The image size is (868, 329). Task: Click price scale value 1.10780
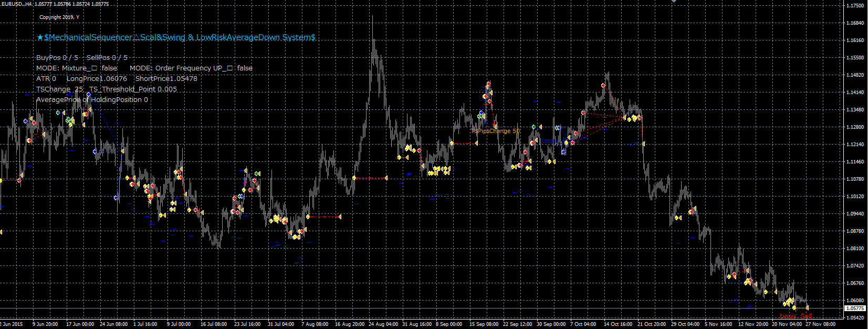coord(855,179)
